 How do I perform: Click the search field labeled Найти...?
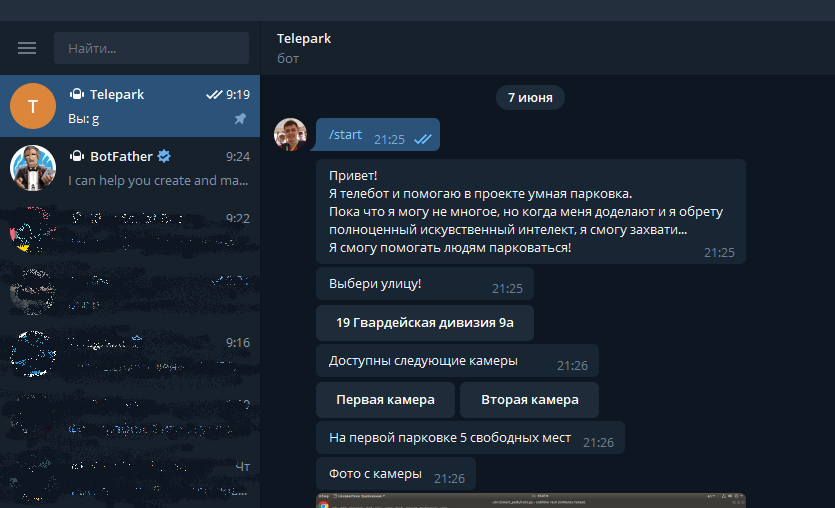pyautogui.click(x=151, y=48)
